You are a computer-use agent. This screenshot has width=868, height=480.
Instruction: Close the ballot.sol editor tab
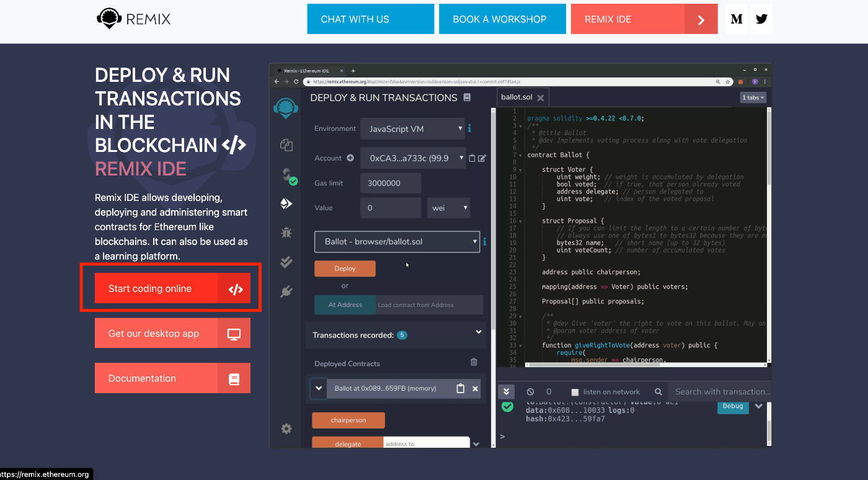pyautogui.click(x=541, y=98)
